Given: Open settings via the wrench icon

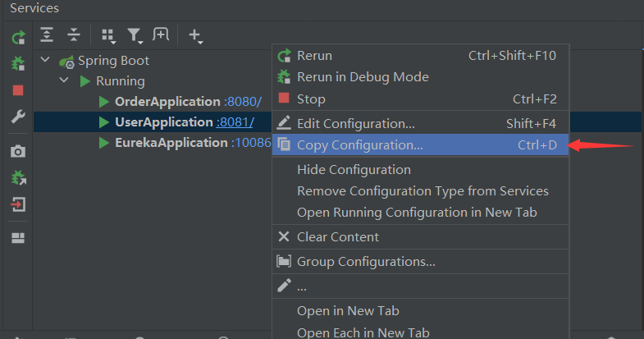Looking at the screenshot, I should (x=18, y=117).
